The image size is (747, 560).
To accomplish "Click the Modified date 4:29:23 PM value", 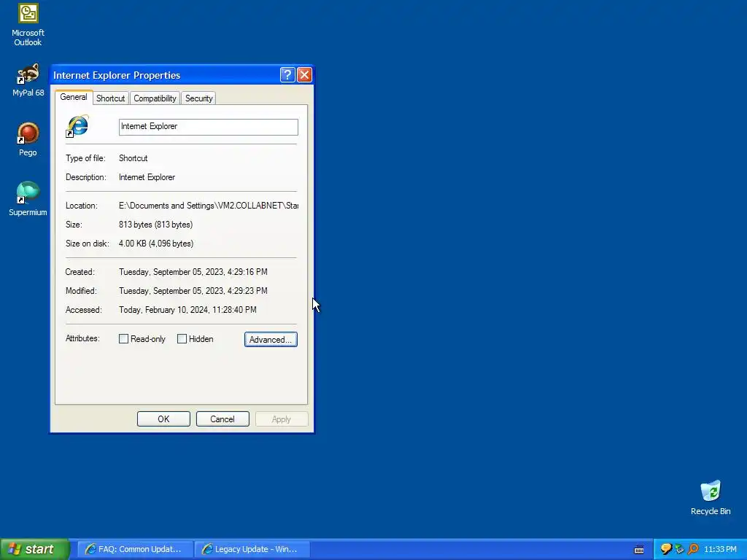I will 193,291.
